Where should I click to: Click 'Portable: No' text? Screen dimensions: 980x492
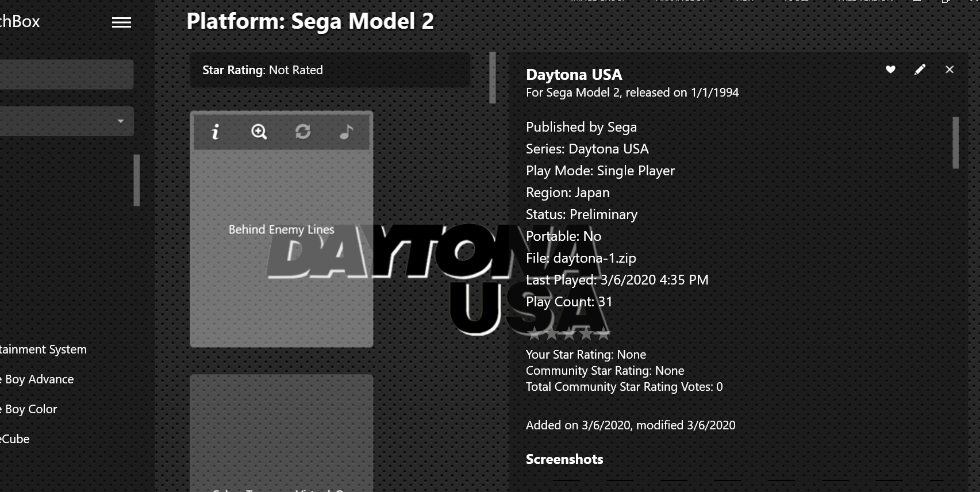click(x=563, y=236)
